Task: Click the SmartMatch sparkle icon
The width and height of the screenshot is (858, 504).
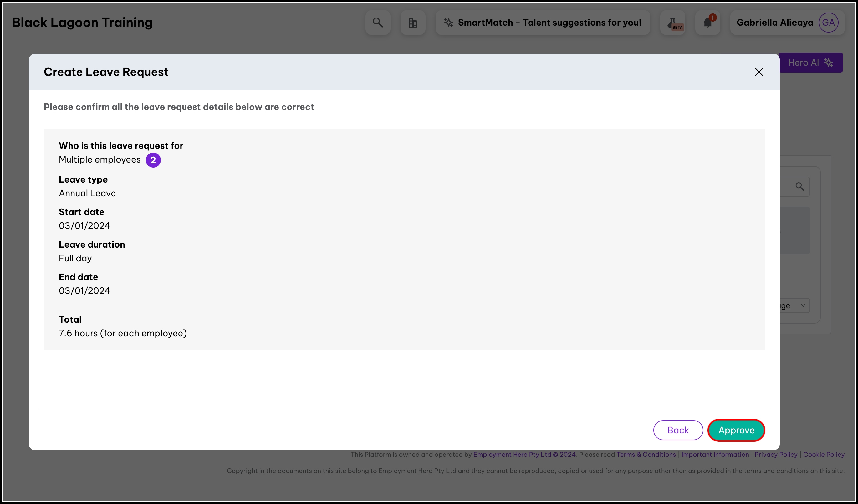Action: pos(448,23)
